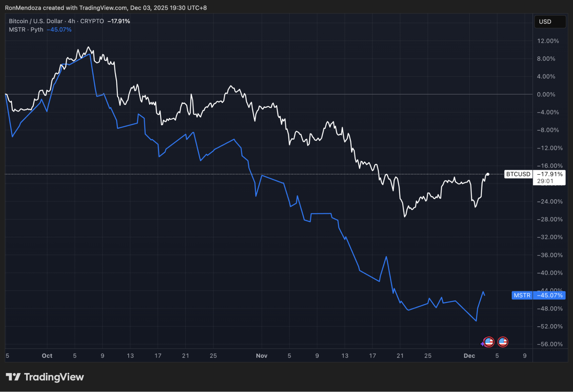Open the CRYPTO exchange source in the legend

pyautogui.click(x=91, y=21)
